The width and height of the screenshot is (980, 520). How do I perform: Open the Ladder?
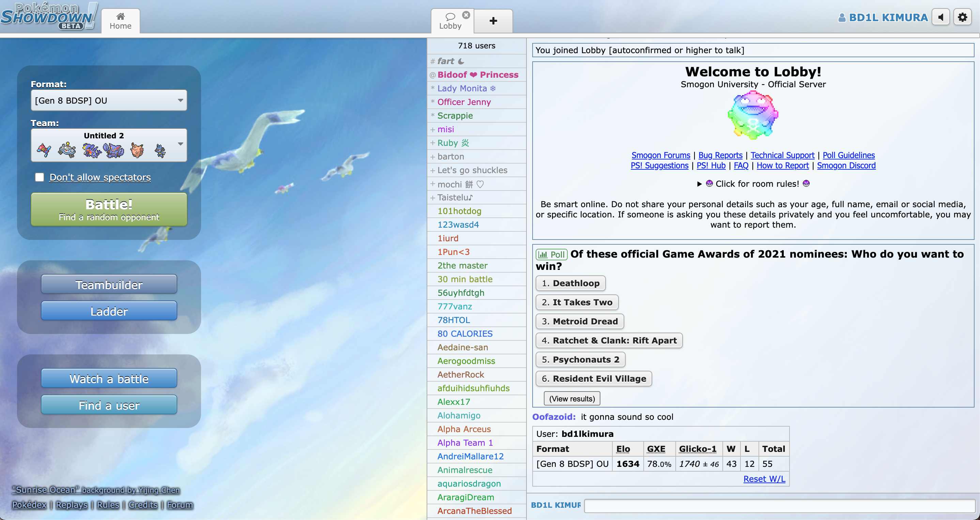point(109,311)
